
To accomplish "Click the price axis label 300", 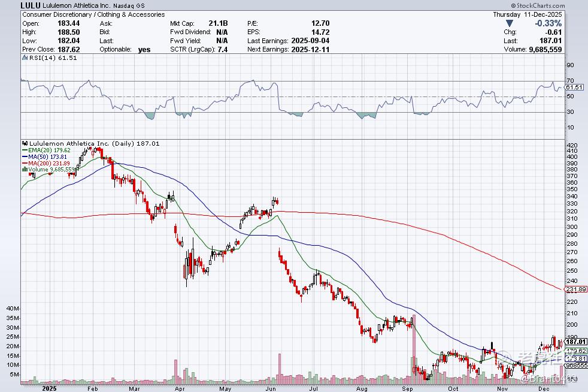I will click(572, 227).
